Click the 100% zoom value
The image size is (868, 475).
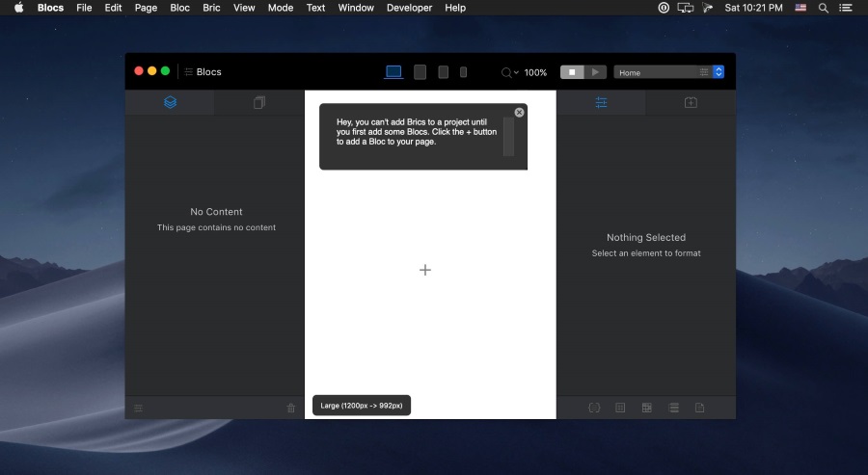535,72
